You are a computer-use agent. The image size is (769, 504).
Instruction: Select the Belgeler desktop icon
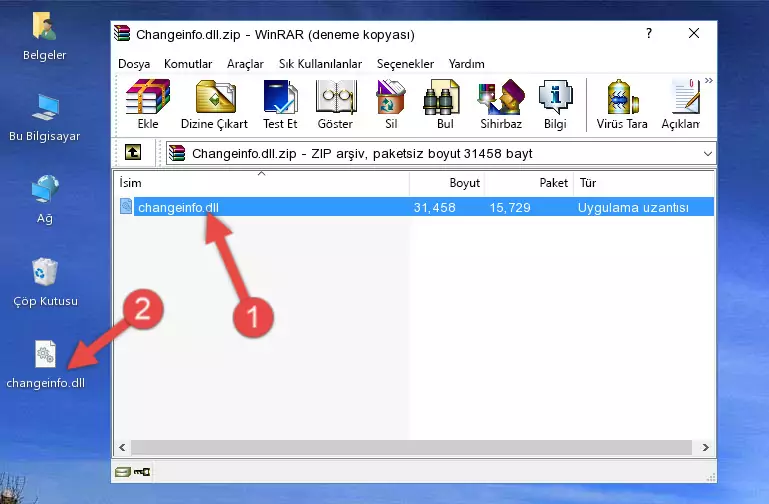pyautogui.click(x=45, y=38)
